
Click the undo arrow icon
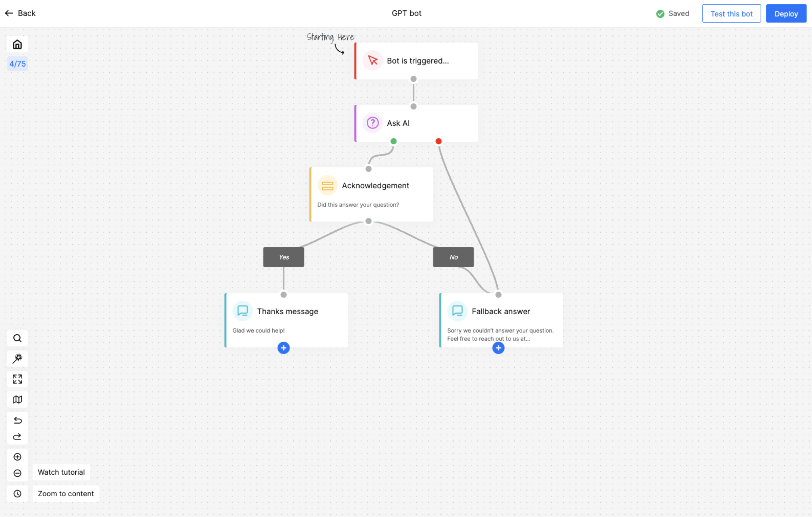[x=17, y=420]
